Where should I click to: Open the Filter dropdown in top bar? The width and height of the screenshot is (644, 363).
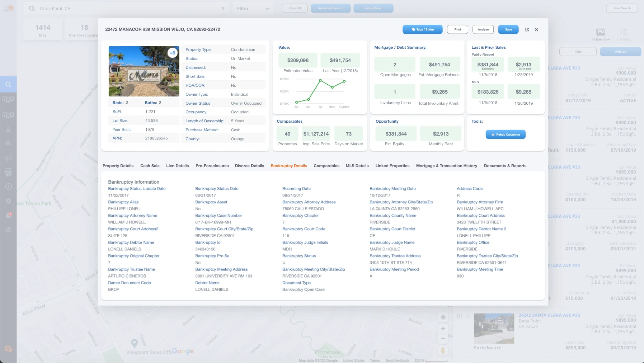(253, 8)
